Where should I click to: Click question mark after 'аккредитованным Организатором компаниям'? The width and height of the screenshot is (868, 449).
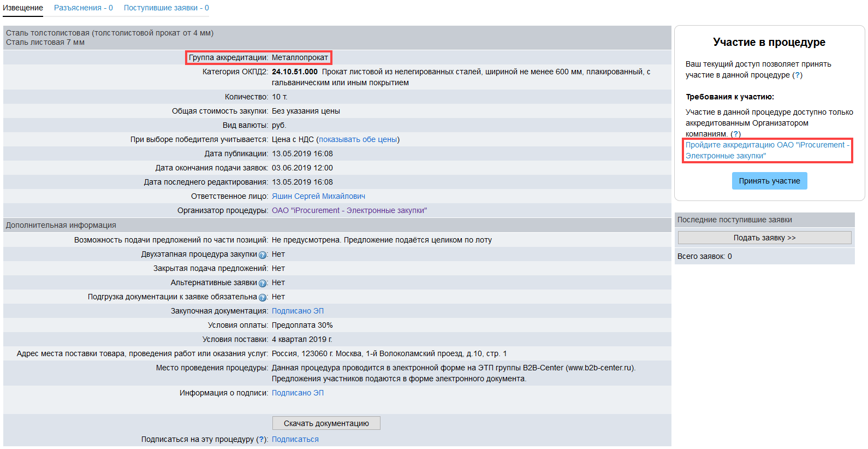click(735, 134)
